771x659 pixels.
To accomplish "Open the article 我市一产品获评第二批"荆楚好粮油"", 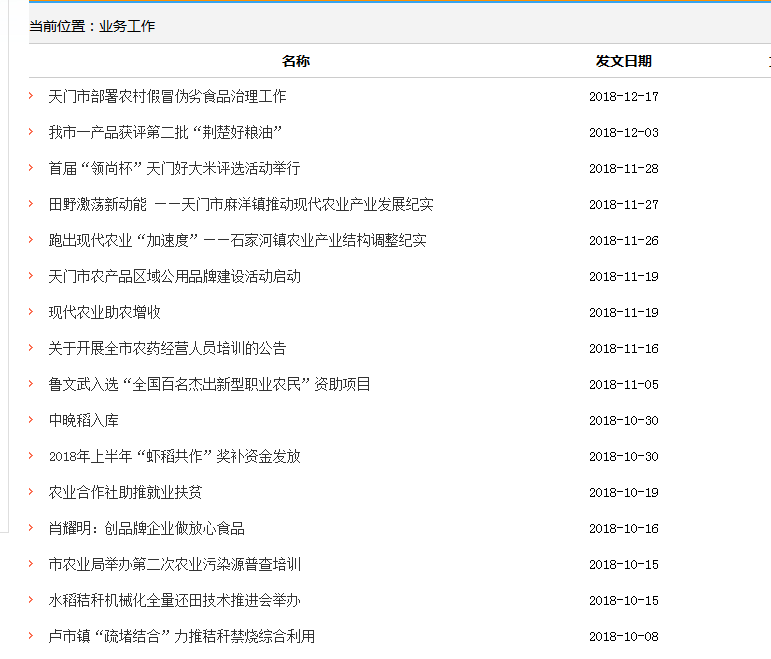I will (165, 132).
